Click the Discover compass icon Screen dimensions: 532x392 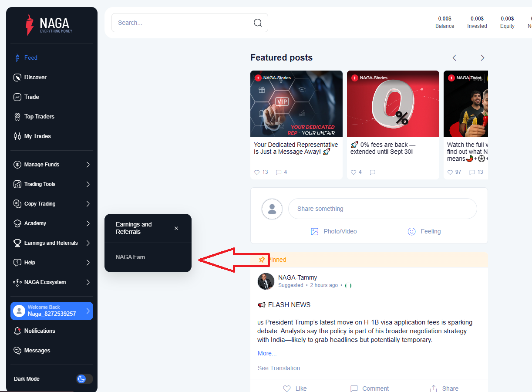point(17,77)
